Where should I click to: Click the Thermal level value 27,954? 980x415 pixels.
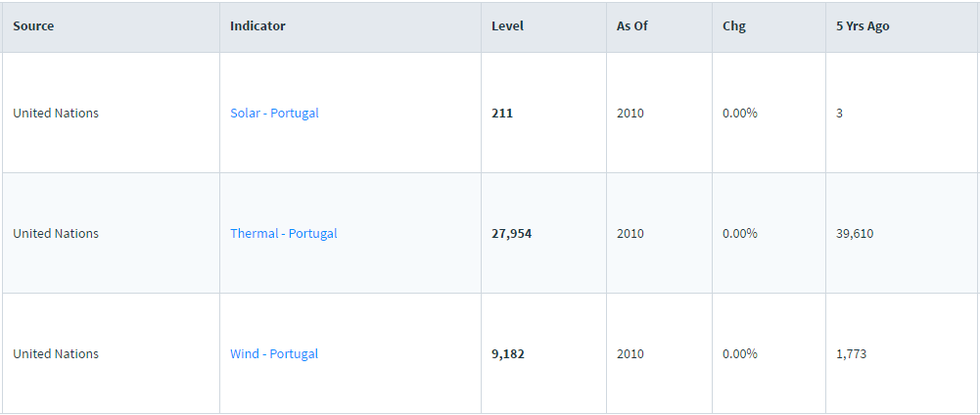point(512,233)
